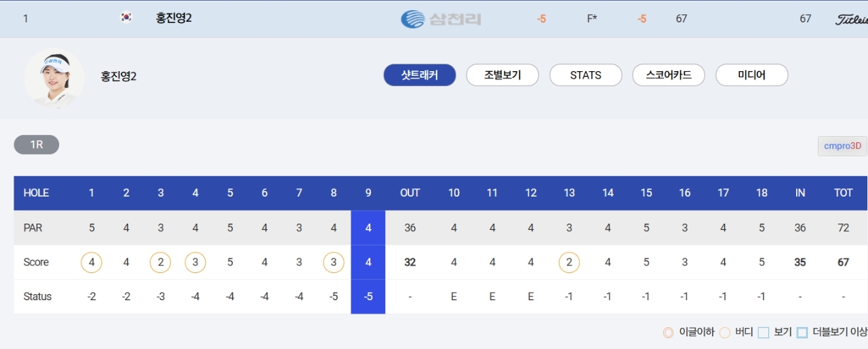
Task: Click the 더블보기 이상 legend square
Action: (802, 333)
